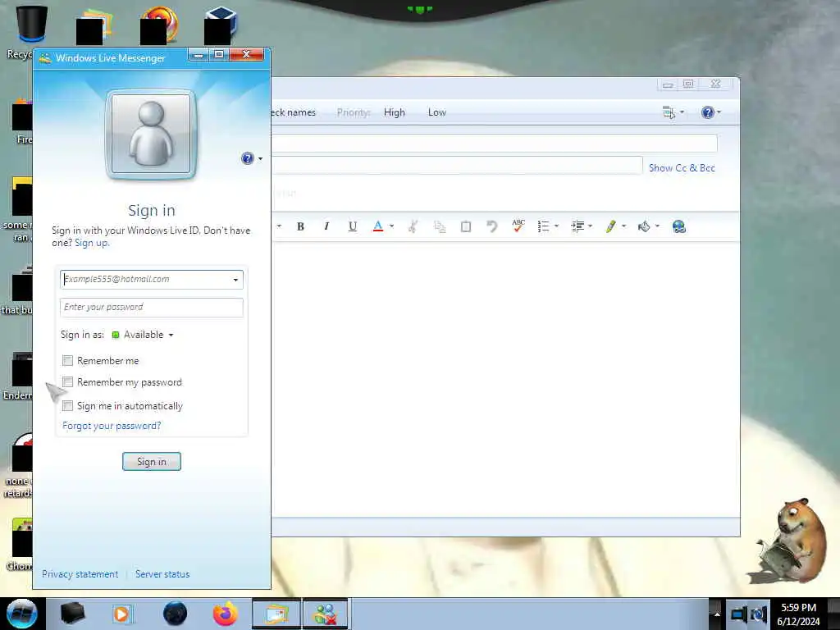Switch to Windows Live Mail taskbar button
This screenshot has height=630, width=840.
tap(277, 614)
